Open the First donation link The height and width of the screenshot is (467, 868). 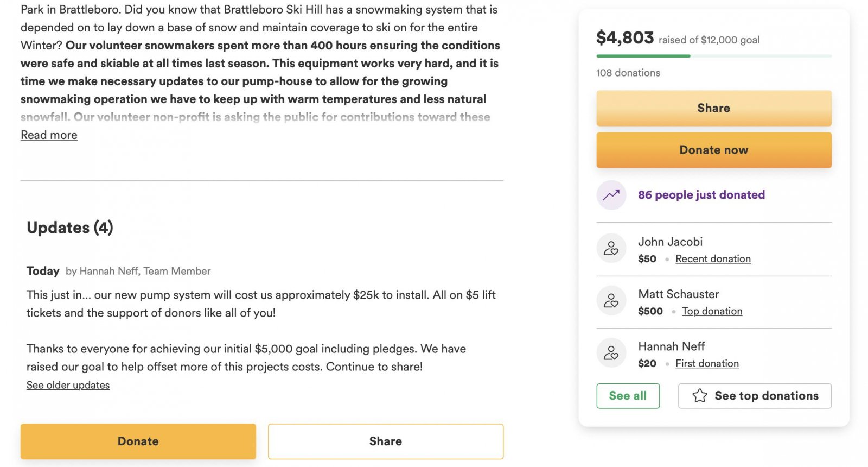click(x=707, y=363)
